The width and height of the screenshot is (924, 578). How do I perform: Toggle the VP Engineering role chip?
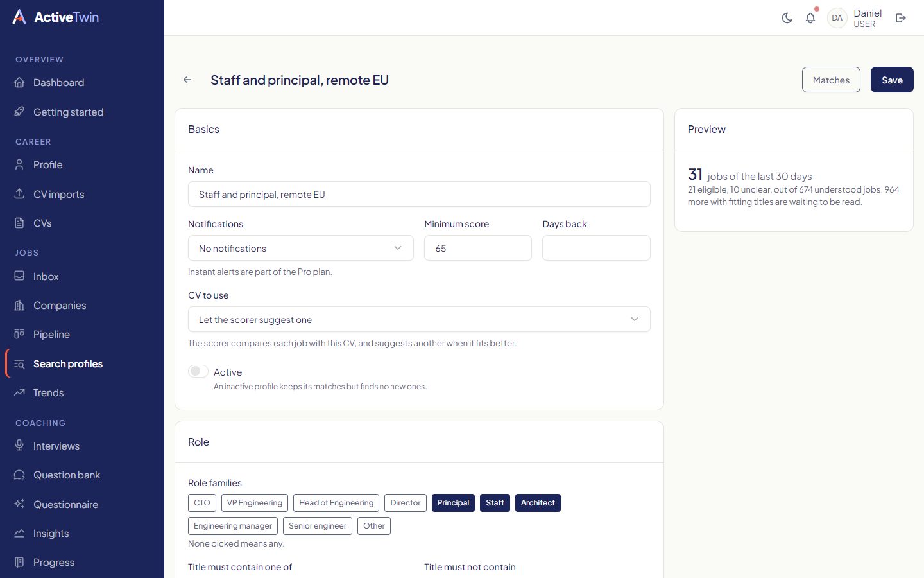(255, 503)
